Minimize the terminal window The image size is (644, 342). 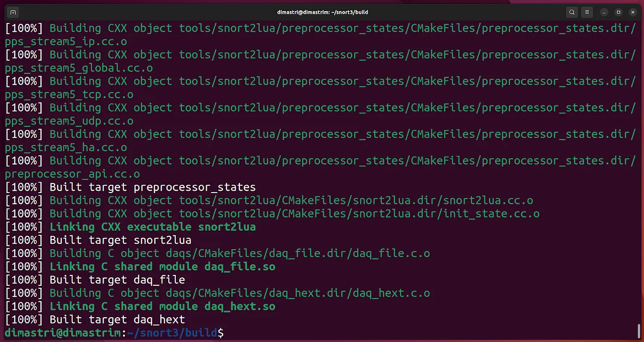point(605,12)
